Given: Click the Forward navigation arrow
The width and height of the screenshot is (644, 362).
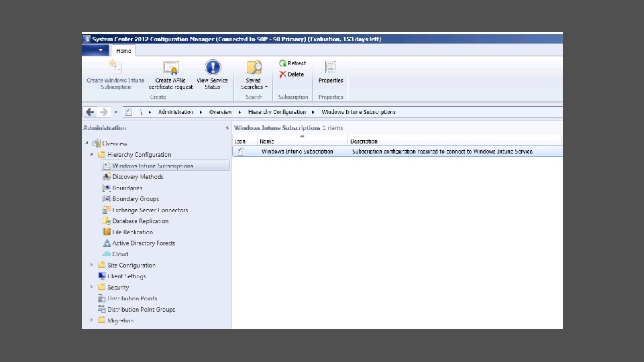Looking at the screenshot, I should click(104, 112).
